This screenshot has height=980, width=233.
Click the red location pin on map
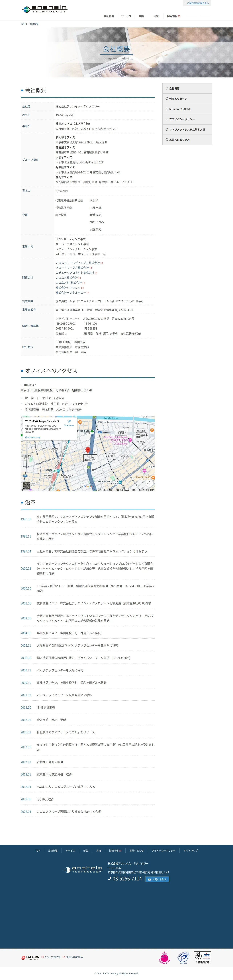pyautogui.click(x=88, y=450)
